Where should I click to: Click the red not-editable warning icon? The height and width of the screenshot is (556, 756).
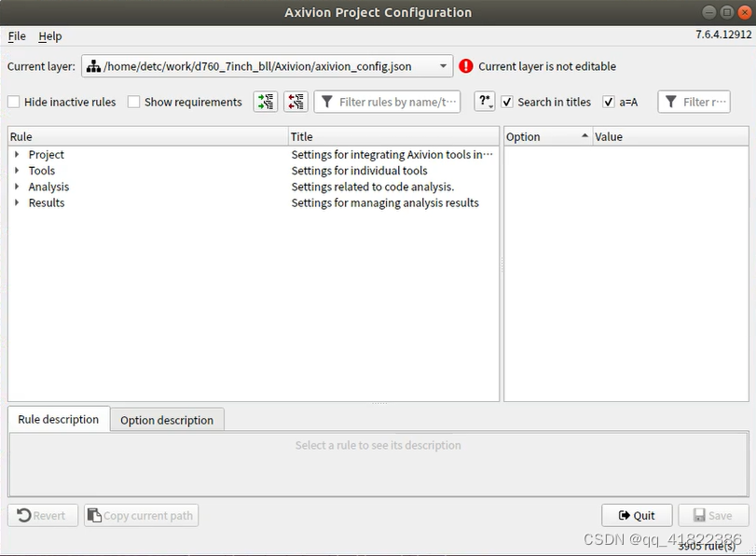pyautogui.click(x=466, y=66)
